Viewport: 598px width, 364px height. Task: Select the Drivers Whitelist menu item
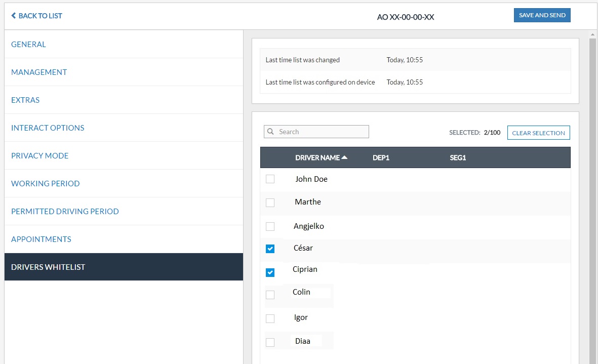pos(48,267)
